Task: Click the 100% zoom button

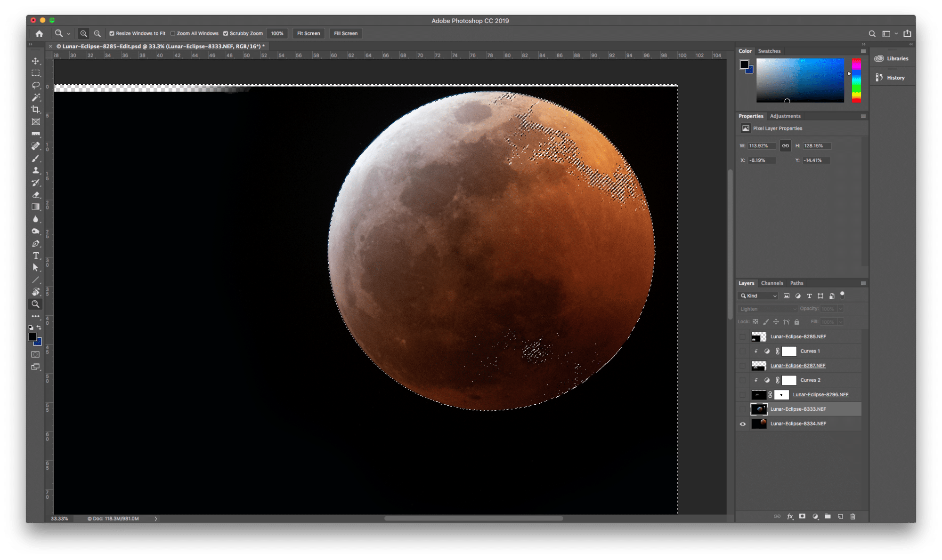Action: [277, 34]
